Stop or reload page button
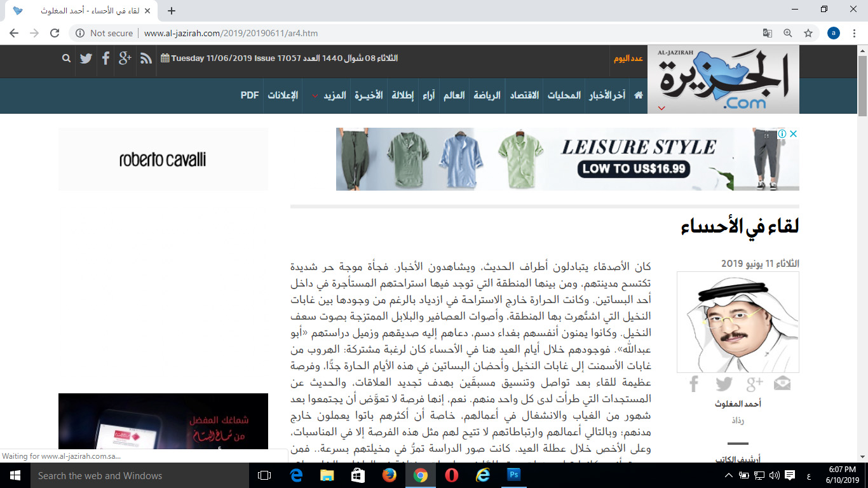 tap(55, 33)
